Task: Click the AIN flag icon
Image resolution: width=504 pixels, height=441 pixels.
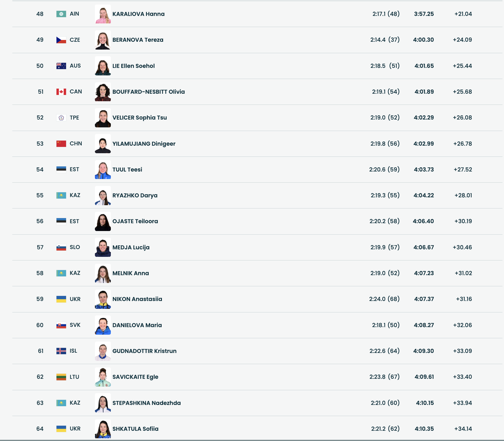Action: point(61,14)
